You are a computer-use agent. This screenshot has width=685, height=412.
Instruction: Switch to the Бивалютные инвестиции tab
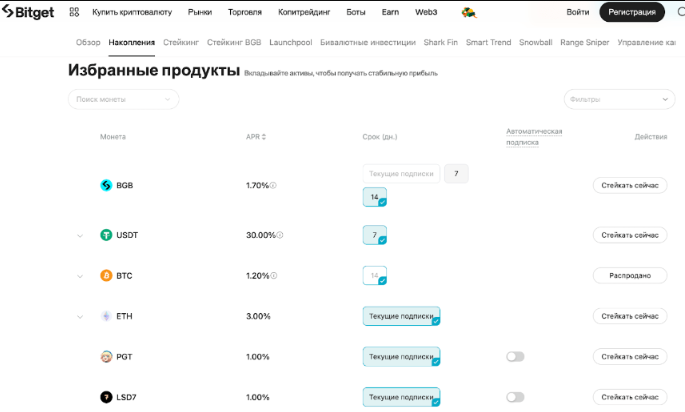tap(368, 42)
